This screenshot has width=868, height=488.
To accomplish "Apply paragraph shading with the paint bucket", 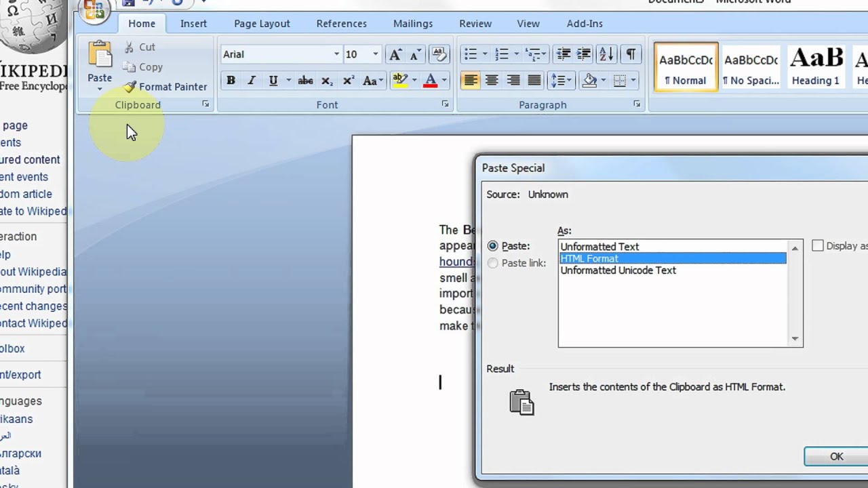I will tap(589, 81).
